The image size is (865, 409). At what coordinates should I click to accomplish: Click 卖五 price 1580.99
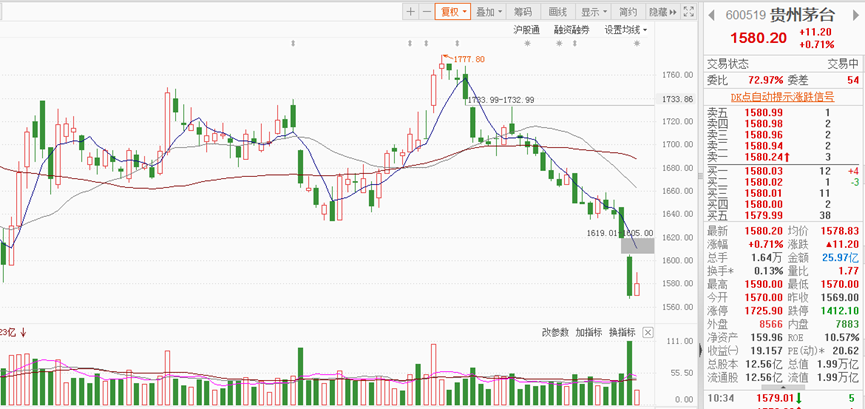click(x=763, y=113)
